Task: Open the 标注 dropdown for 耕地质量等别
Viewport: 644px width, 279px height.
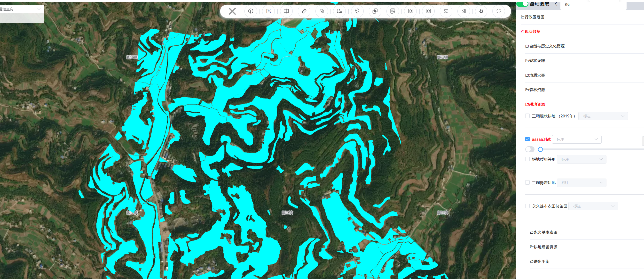Action: coord(581,159)
